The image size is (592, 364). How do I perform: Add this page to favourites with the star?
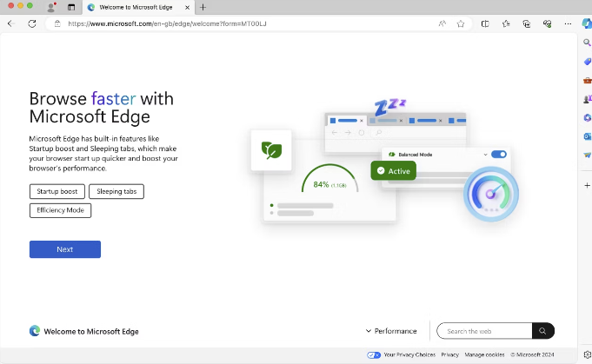(461, 23)
